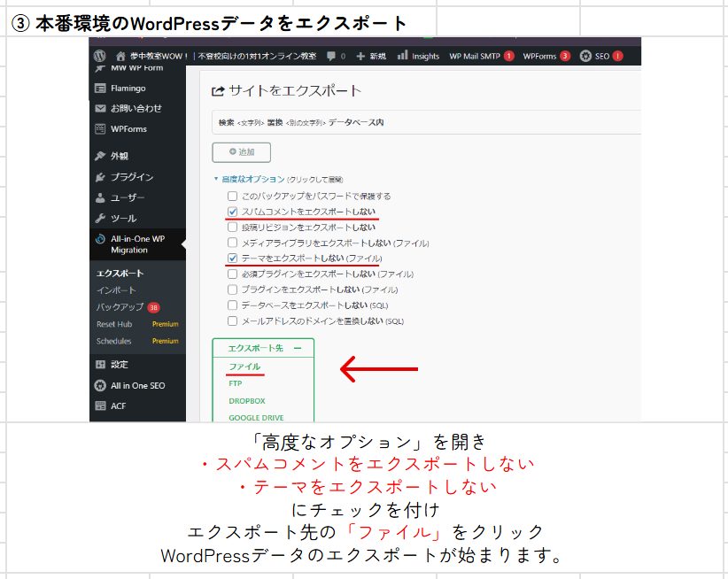Click the All-in-One WP Migration sidebar icon
The width and height of the screenshot is (728, 579).
coord(98,239)
